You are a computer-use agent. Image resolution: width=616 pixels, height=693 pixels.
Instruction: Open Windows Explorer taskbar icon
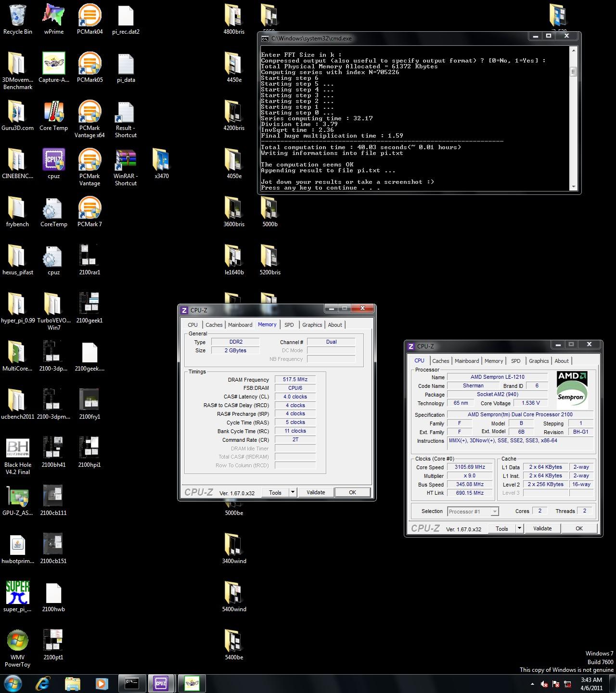point(73,683)
